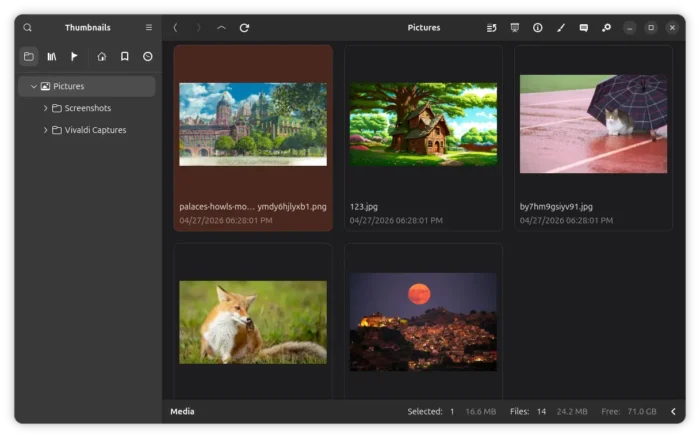Click the Pictures header title

tap(424, 28)
